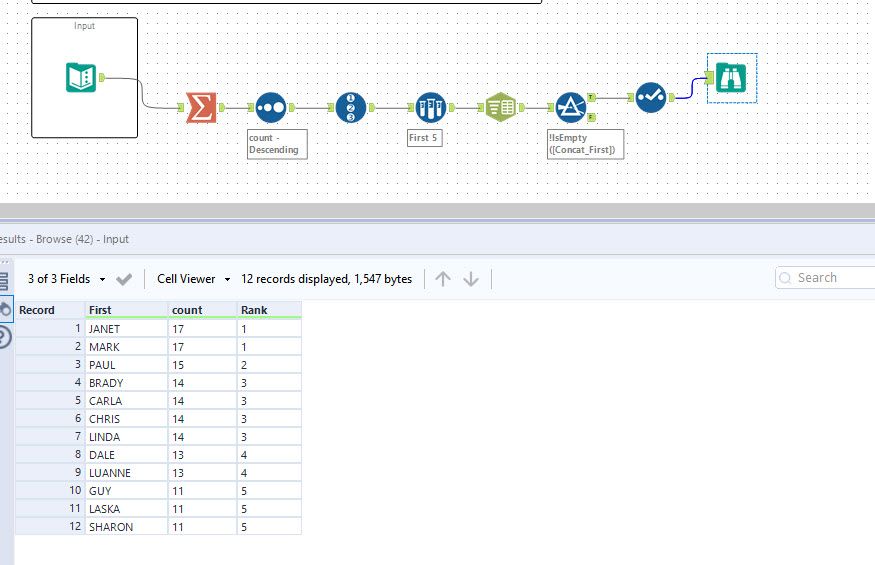Select the DALE cell
This screenshot has height=565, width=875.
[127, 454]
